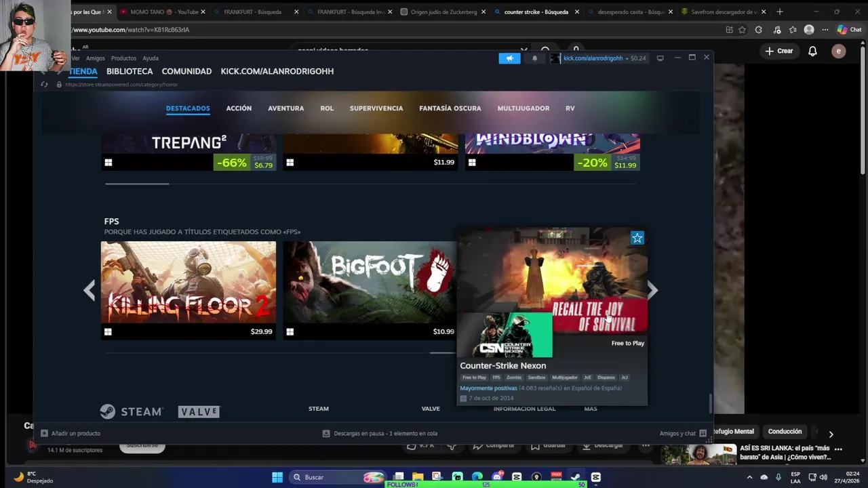Show next YouTube filter chips arrow
Viewport: 868px width, 488px height.
(831, 434)
